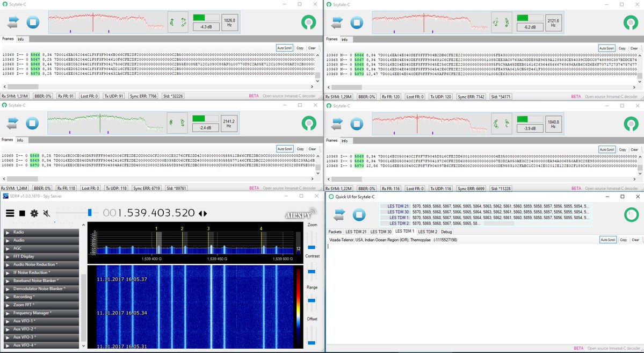Open the Debug tab in Quick UI
Screen dimensions: 644x353
[x=446, y=232]
